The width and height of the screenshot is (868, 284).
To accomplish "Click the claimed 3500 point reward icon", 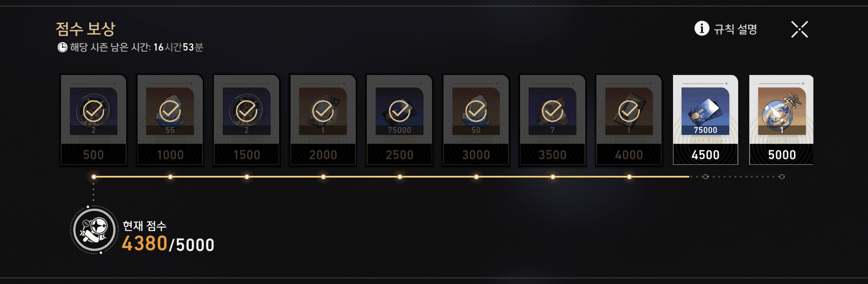I will point(552,111).
